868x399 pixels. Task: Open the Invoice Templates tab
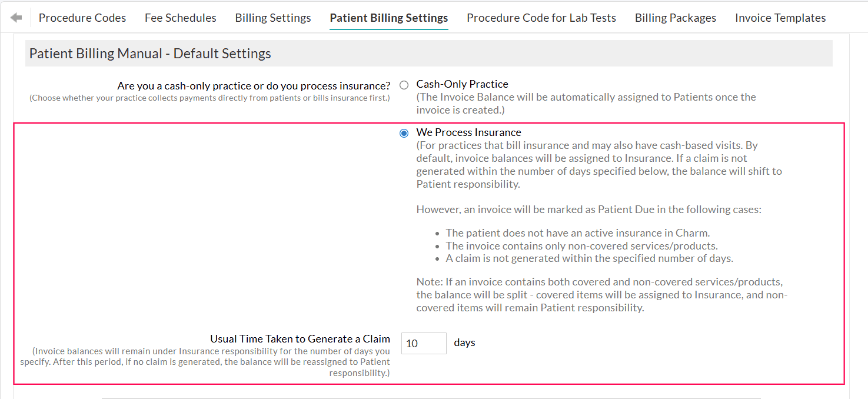780,18
